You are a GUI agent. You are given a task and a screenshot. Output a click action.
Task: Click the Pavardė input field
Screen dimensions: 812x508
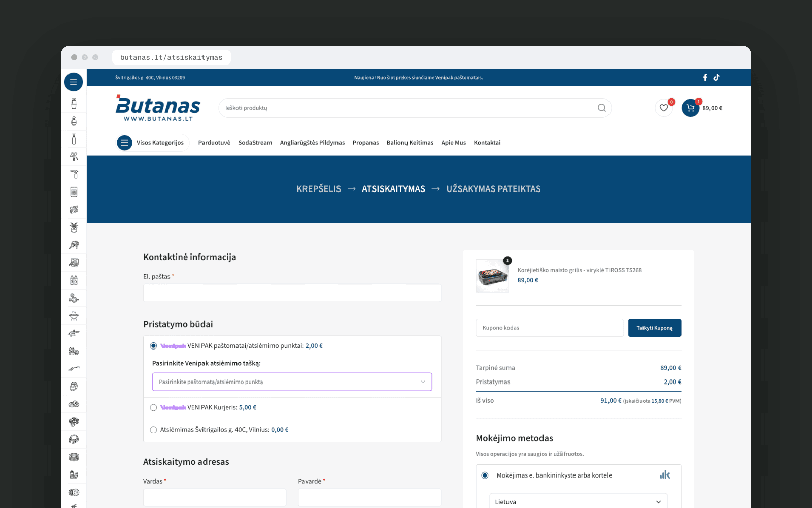click(x=369, y=497)
